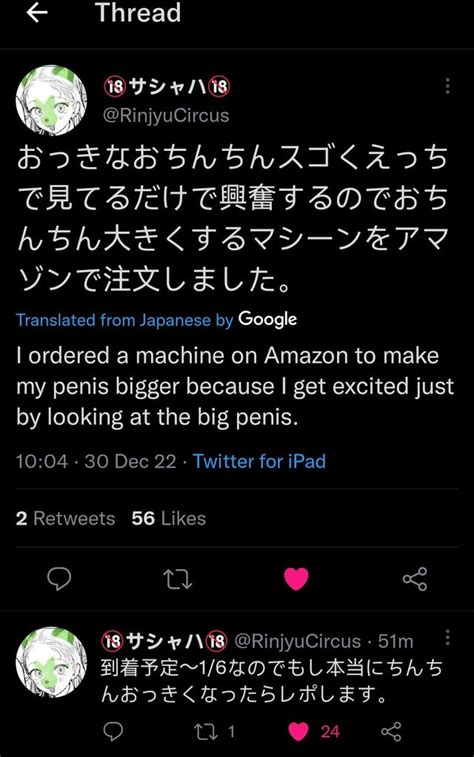
Task: Open the @RinjyuCircus handle in reply tweet
Action: [297, 641]
